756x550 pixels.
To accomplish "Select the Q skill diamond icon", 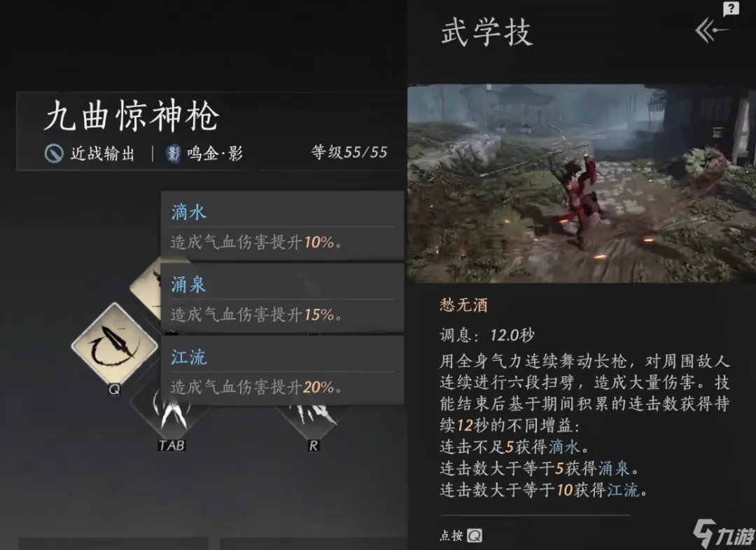I will click(x=114, y=345).
